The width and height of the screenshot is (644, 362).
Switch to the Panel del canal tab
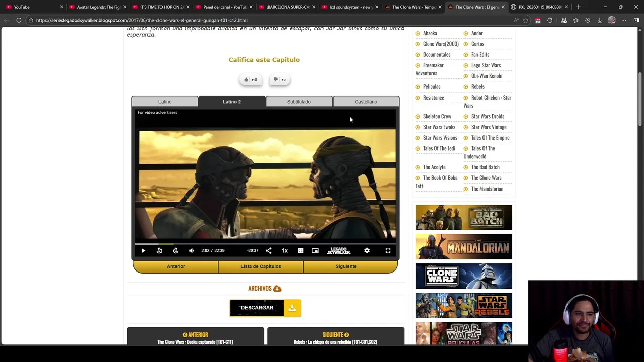[x=225, y=7]
